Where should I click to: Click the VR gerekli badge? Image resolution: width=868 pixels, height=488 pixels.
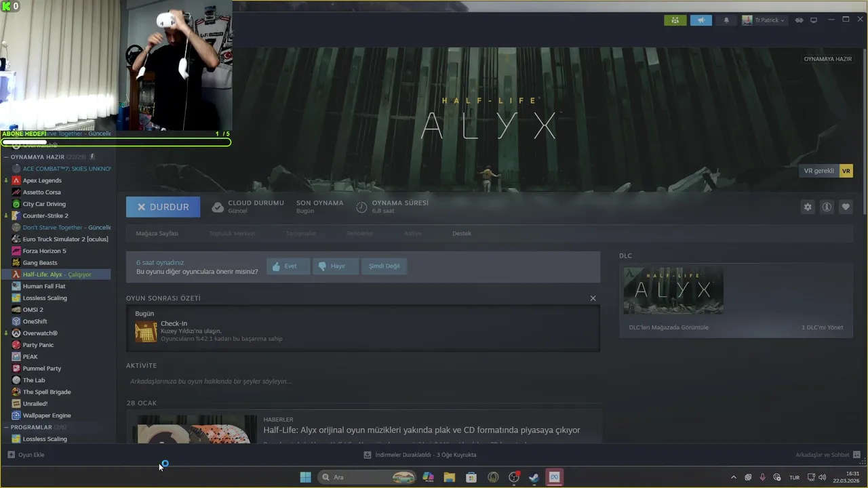click(x=825, y=171)
